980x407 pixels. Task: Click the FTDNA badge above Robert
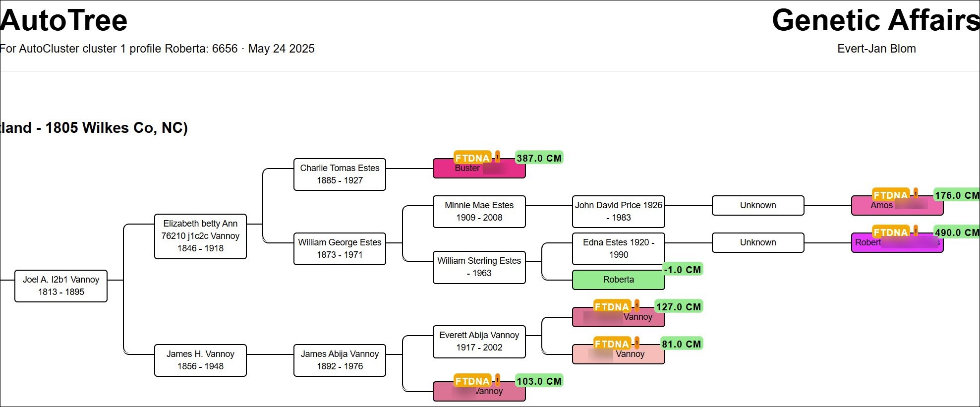click(891, 232)
